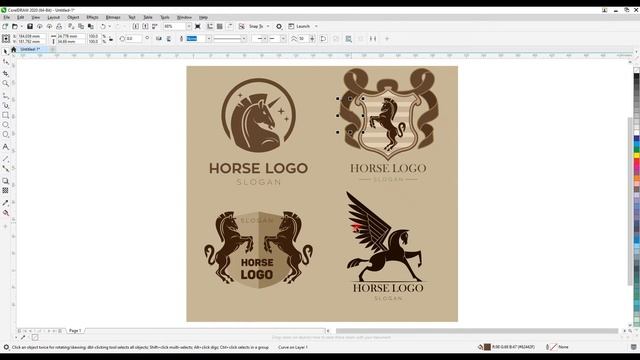Expand the Undo history dropdown arrow
Viewport: 640px width, 360px height.
click(109, 26)
